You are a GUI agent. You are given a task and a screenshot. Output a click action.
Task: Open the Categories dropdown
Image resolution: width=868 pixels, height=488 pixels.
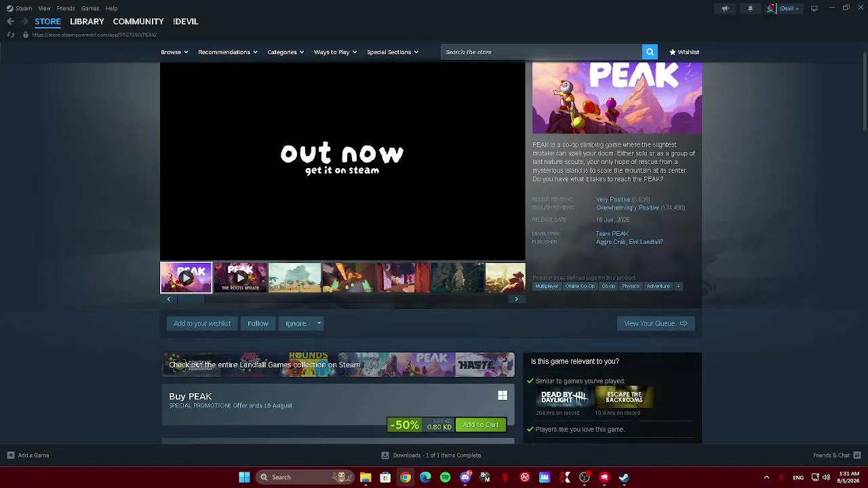[x=285, y=52]
